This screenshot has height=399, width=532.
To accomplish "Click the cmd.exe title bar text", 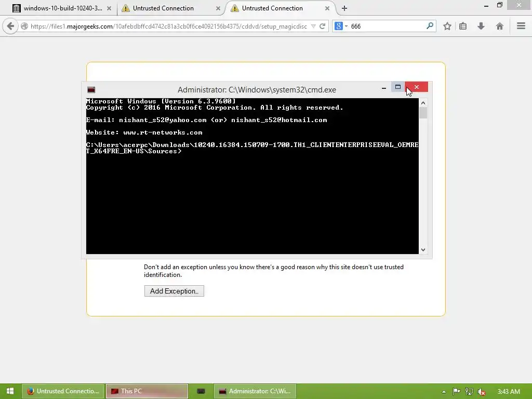I will point(257,90).
